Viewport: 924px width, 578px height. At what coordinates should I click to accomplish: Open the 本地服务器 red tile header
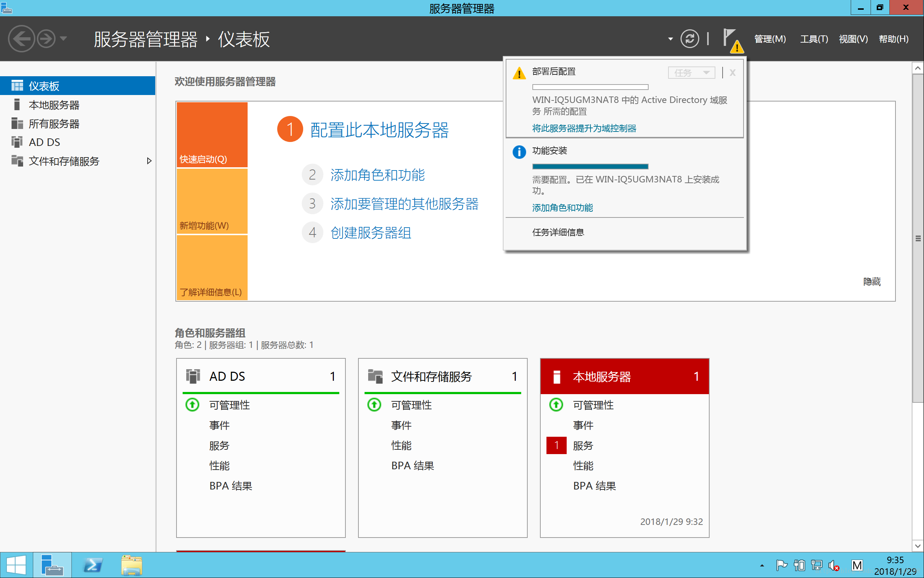point(625,376)
